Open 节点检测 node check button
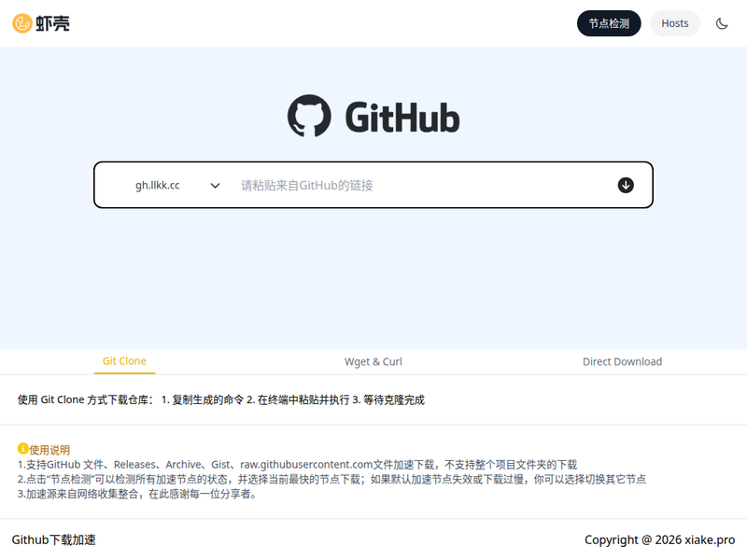The height and width of the screenshot is (560, 747). 609,23
